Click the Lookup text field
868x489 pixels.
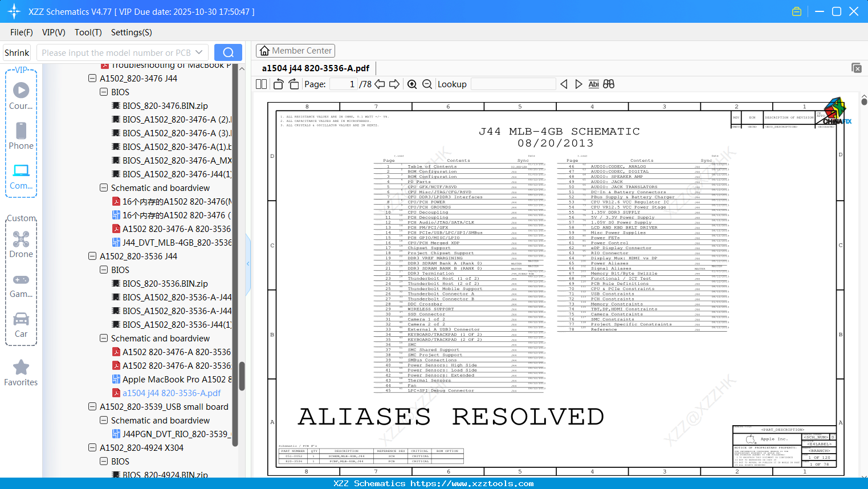pos(513,84)
